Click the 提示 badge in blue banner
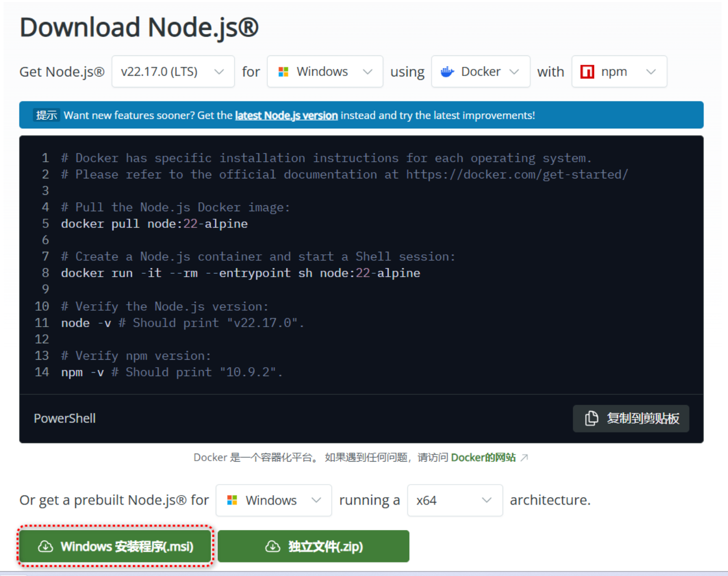Screen dimensions: 728x576 coord(46,115)
